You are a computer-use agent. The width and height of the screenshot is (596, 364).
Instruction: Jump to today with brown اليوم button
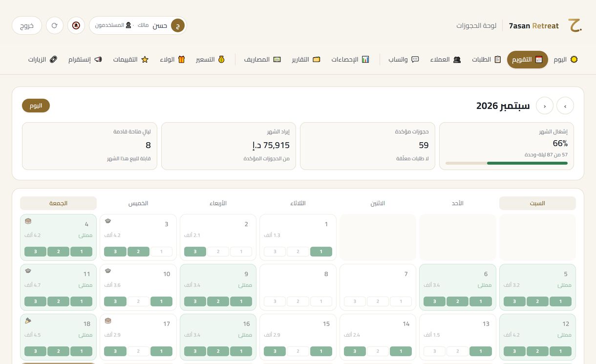coord(36,106)
